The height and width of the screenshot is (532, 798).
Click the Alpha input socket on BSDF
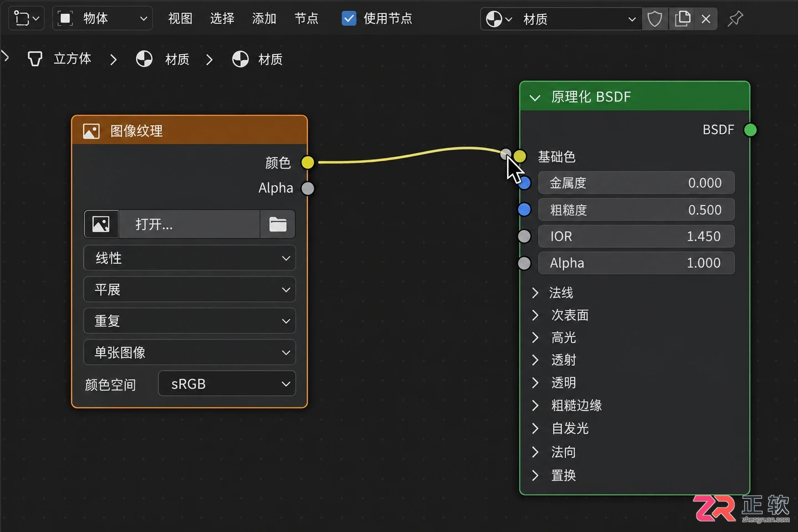click(524, 263)
